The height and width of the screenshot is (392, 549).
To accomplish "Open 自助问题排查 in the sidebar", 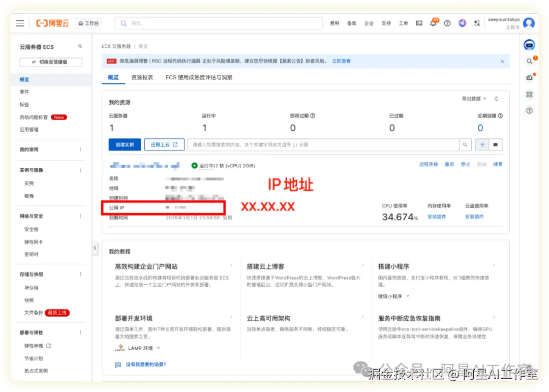I will [x=34, y=117].
